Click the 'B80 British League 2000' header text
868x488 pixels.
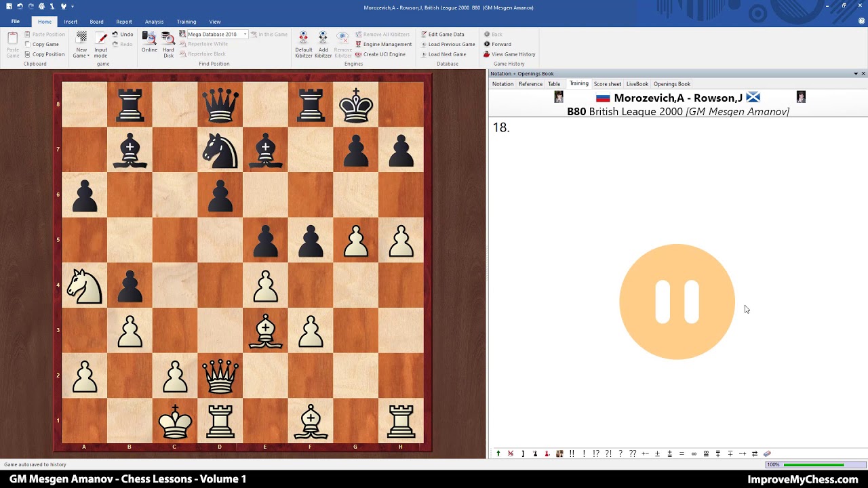tap(625, 112)
